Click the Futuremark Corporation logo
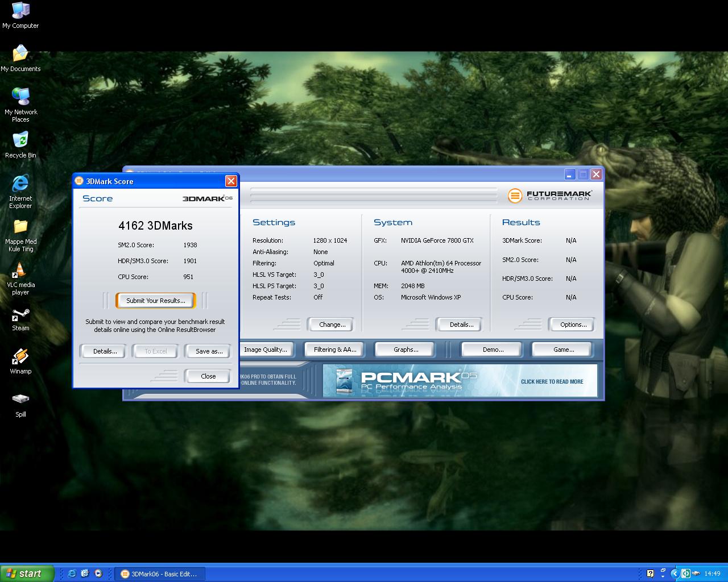The height and width of the screenshot is (582, 728). (x=549, y=196)
